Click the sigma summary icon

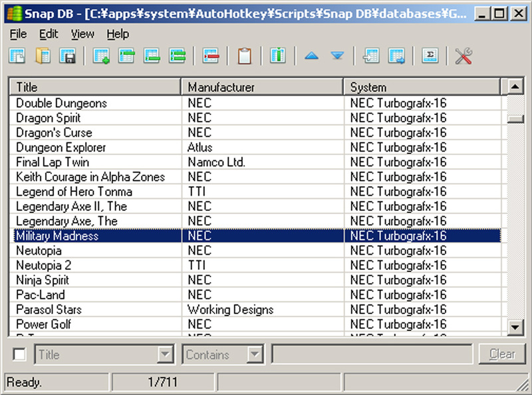pos(430,56)
